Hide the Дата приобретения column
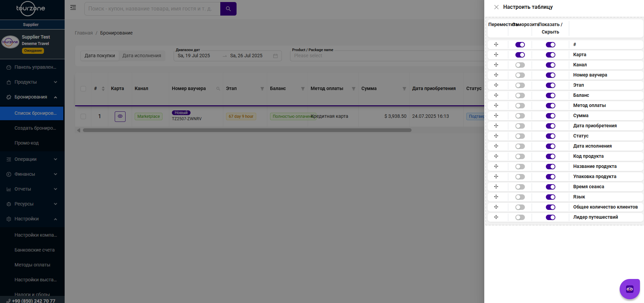Viewport: 644px width, 303px height. coord(551,126)
